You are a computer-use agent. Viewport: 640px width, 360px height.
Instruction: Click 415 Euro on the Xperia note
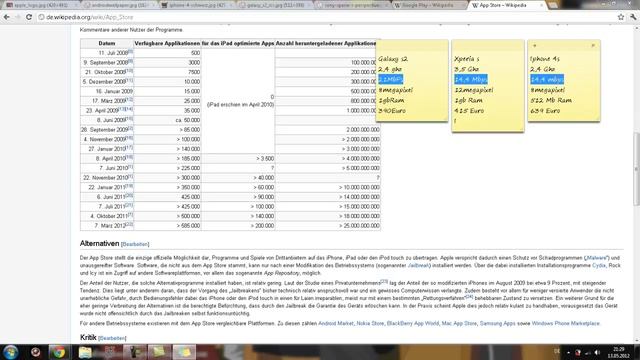coord(469,111)
